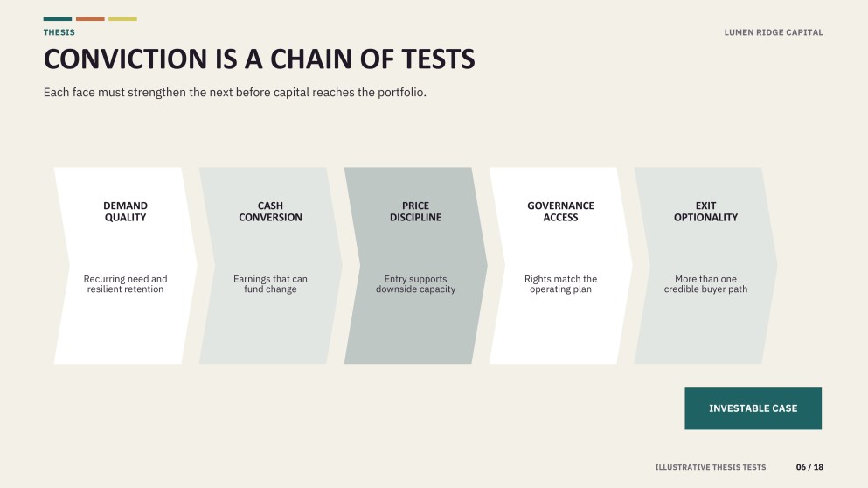The width and height of the screenshot is (868, 488).
Task: Click the Investable Case button
Action: point(753,408)
